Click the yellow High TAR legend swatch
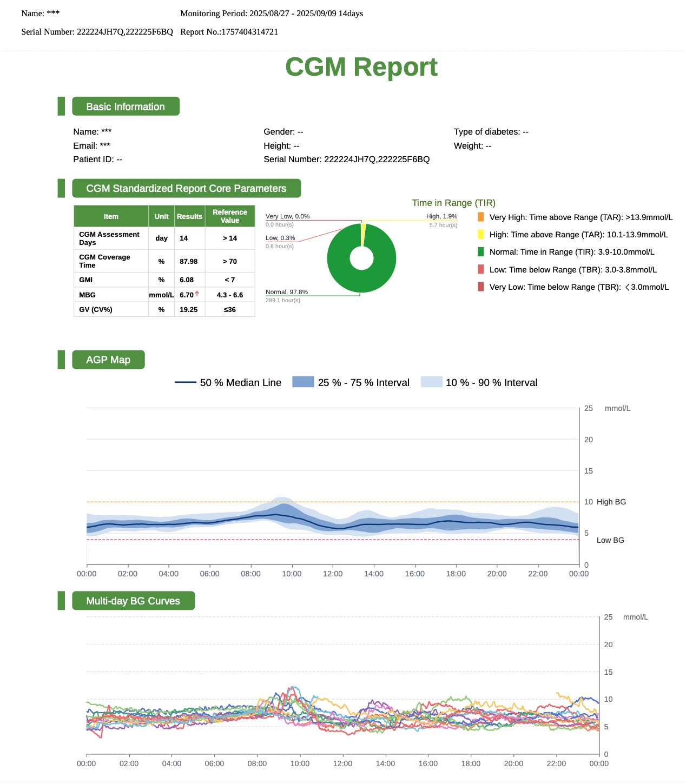 point(480,235)
